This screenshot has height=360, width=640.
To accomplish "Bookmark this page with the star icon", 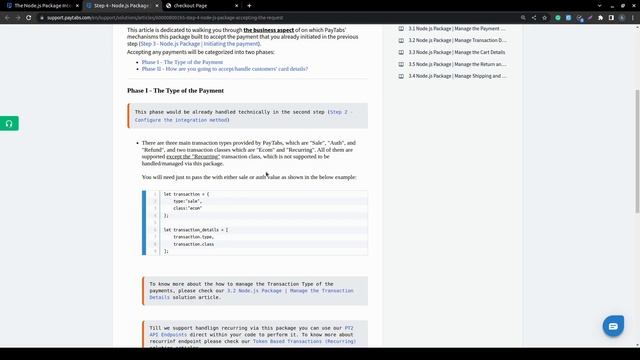I will (544, 18).
